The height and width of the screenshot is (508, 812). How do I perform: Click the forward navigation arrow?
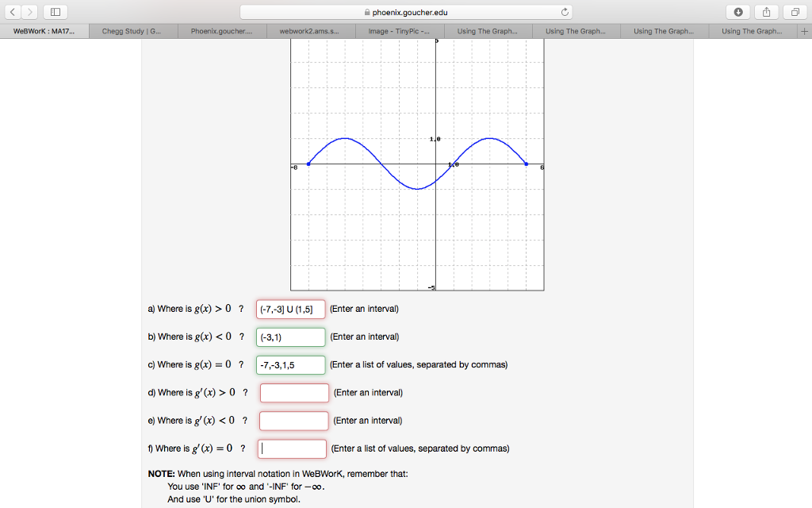[29, 12]
